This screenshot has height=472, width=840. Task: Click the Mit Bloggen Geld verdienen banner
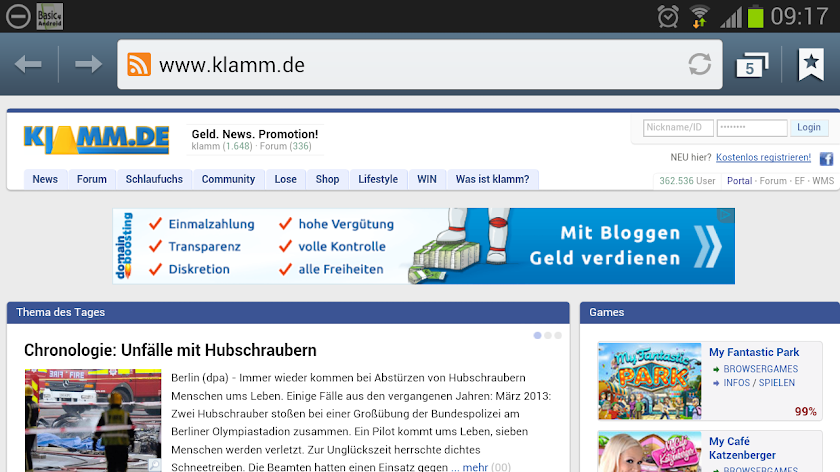tap(424, 246)
